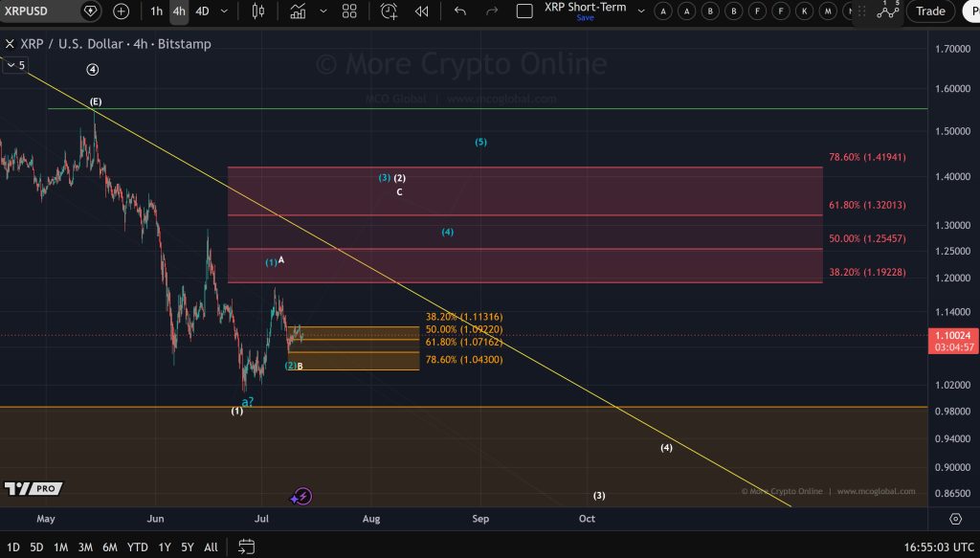Select the Elliott wave drawing tool icon
Image resolution: width=980 pixels, height=558 pixels.
point(888,10)
